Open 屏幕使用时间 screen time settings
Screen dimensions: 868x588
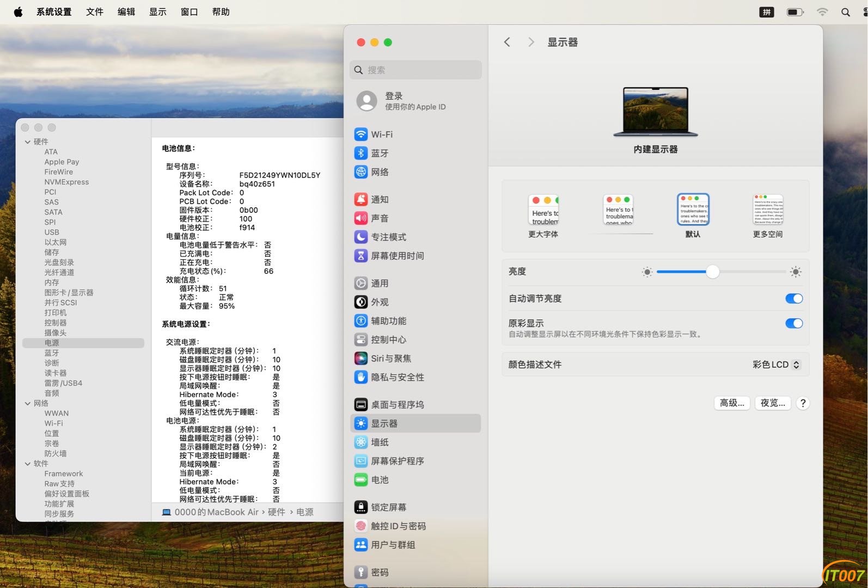point(415,256)
